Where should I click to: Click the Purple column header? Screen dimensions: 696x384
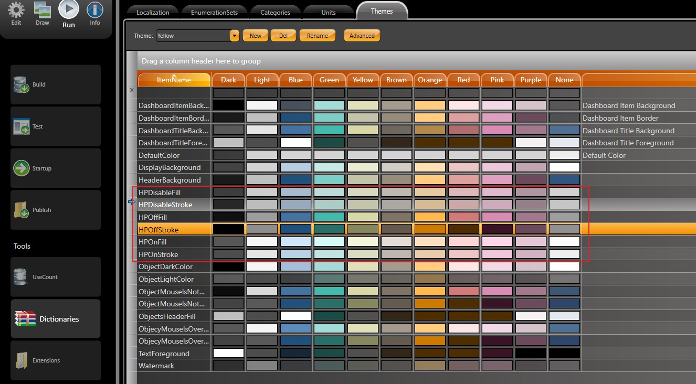pyautogui.click(x=530, y=80)
